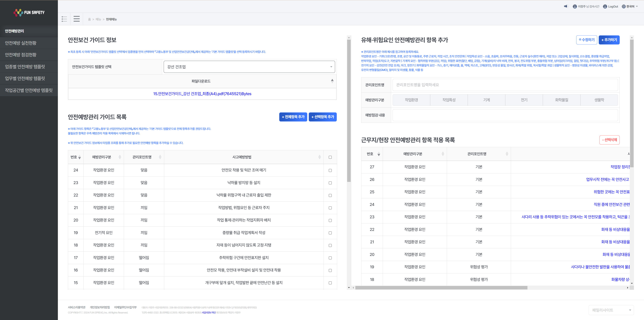This screenshot has height=320, width=644.
Task: Select the 생물학 category tab
Action: [599, 100]
